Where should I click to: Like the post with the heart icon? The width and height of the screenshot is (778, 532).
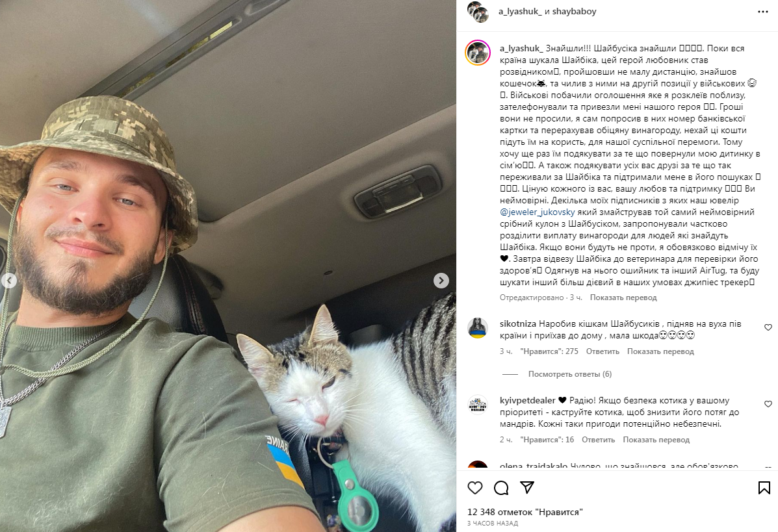pyautogui.click(x=475, y=488)
